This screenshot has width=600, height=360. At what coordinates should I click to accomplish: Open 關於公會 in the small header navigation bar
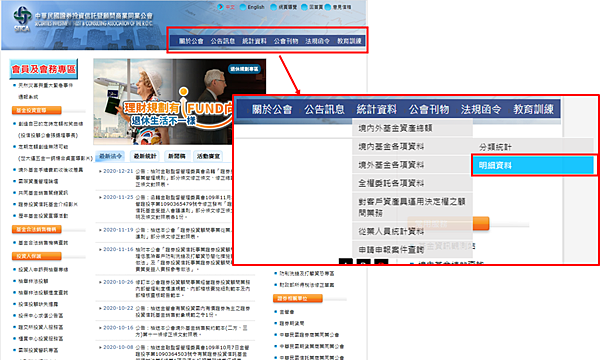coord(191,41)
